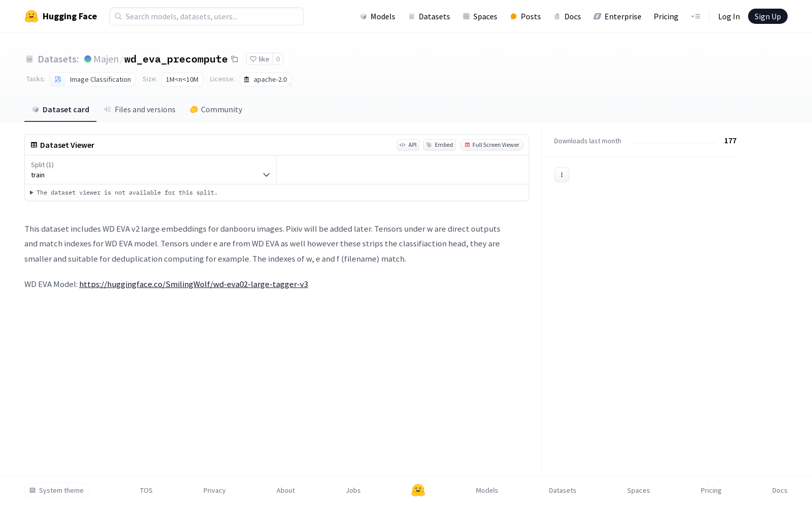Open Pricing footer link

point(711,490)
